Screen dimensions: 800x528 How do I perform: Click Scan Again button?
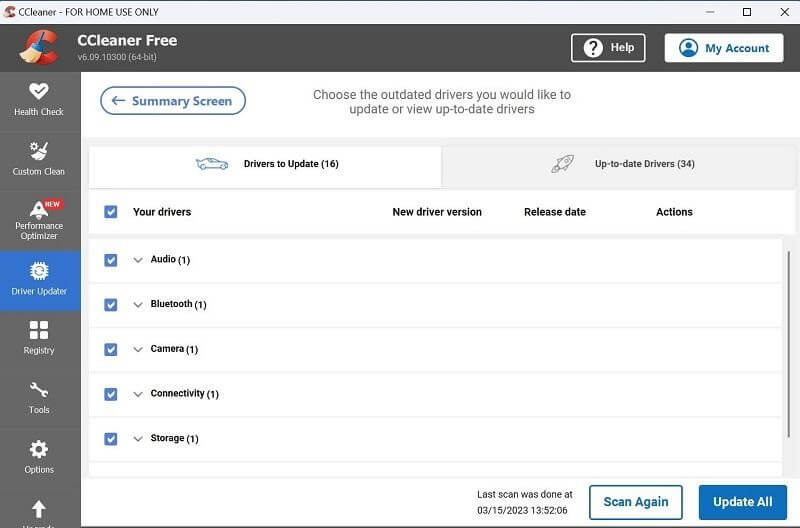tap(636, 502)
